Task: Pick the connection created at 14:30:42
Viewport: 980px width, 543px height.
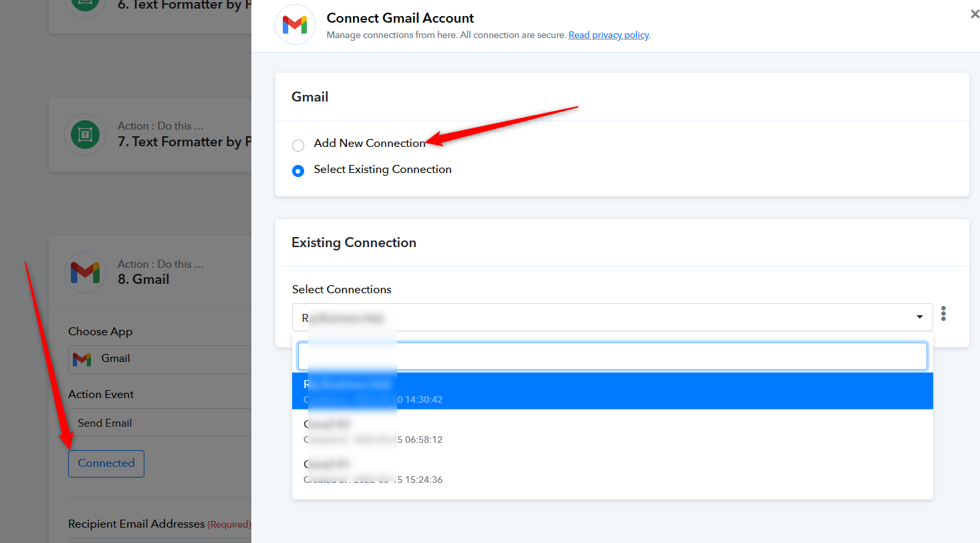Action: pos(612,391)
